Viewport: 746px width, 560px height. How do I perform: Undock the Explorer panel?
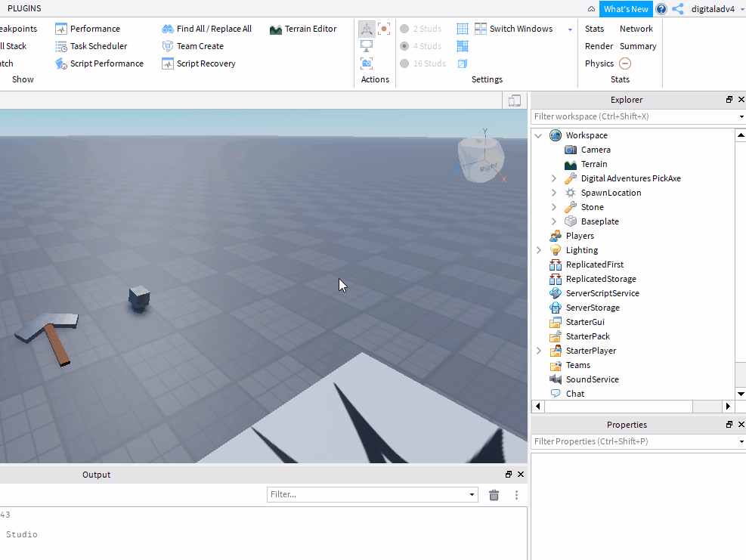coord(729,100)
